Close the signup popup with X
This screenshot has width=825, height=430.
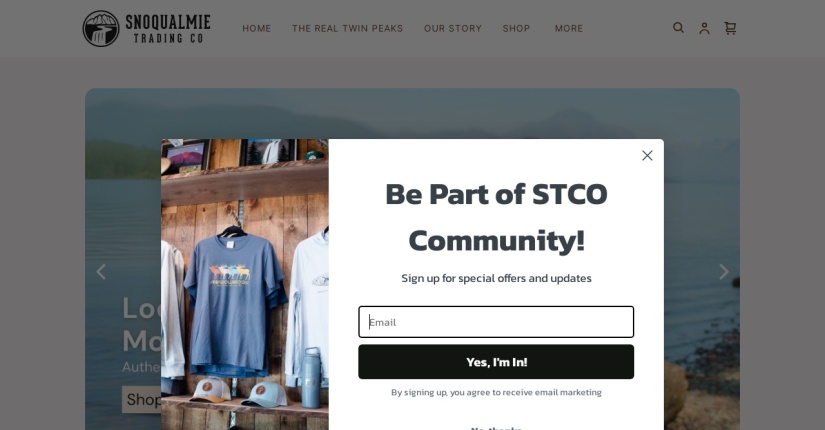[x=647, y=155]
